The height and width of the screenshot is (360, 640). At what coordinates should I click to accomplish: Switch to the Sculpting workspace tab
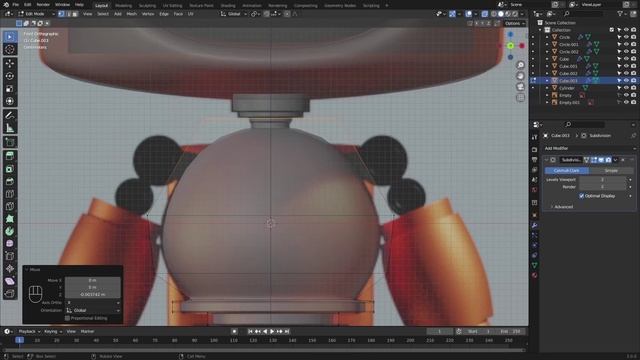147,6
